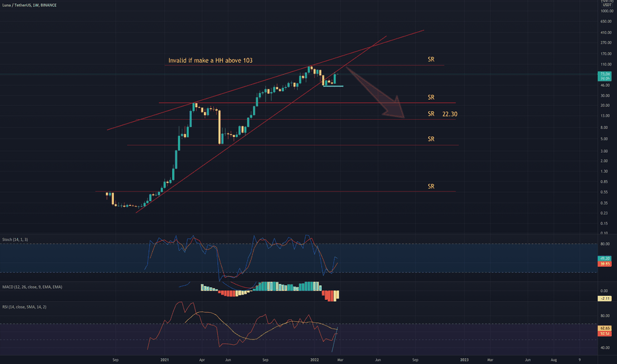Click the 410.00 price scale label
Screen dimensions: 617x364
[x=607, y=32]
